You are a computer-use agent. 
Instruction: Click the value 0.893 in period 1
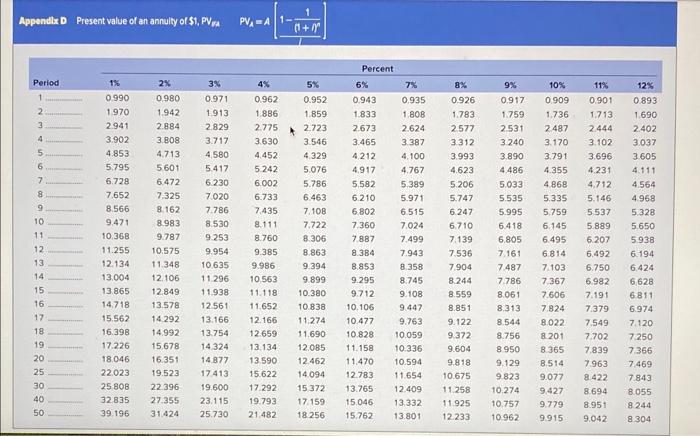pos(645,100)
